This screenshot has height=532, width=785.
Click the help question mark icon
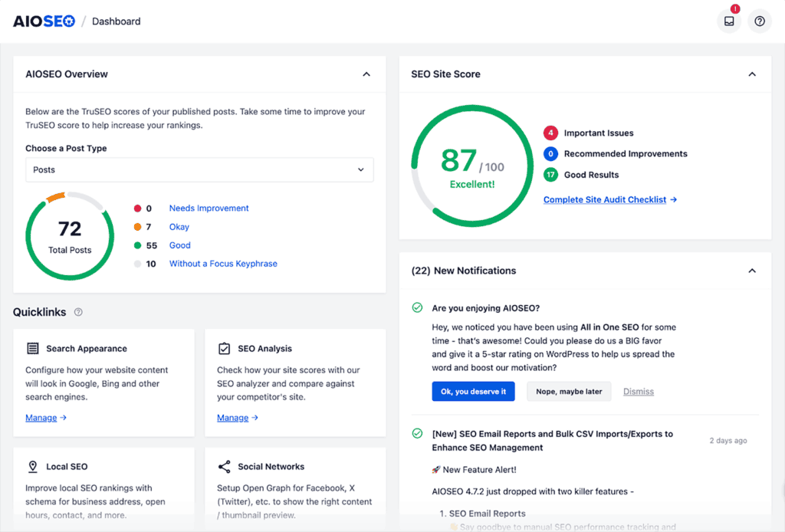tap(760, 21)
